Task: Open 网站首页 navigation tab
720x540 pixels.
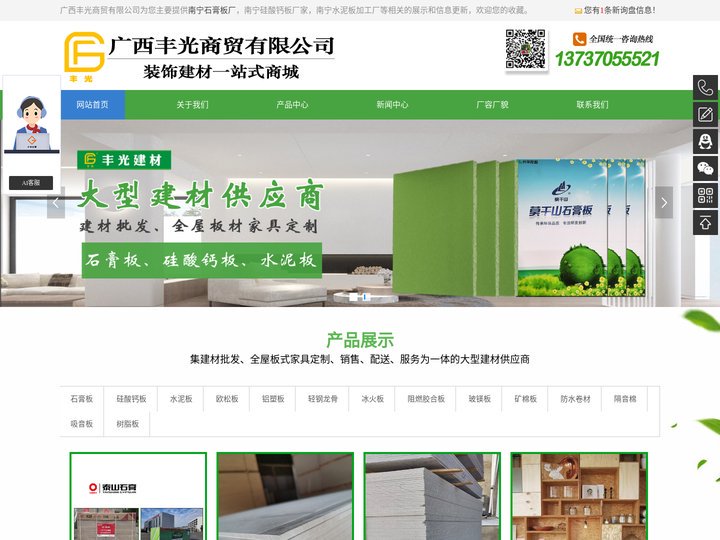Action: tap(93, 105)
